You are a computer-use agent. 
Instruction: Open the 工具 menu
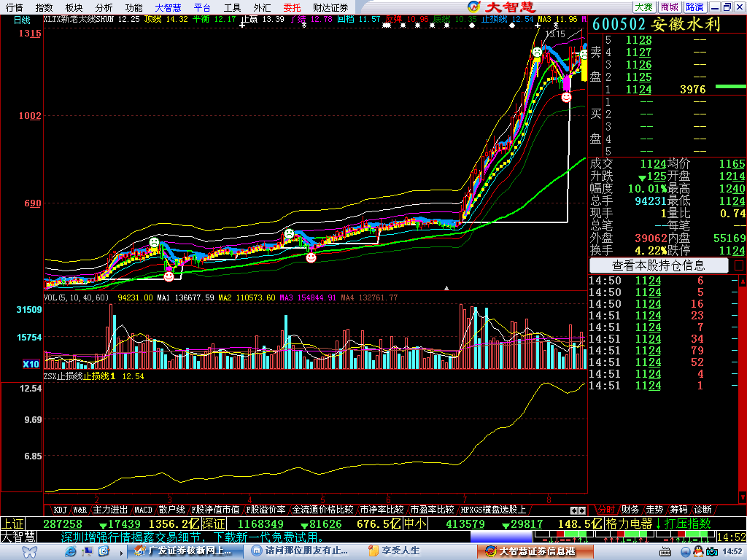(x=232, y=7)
